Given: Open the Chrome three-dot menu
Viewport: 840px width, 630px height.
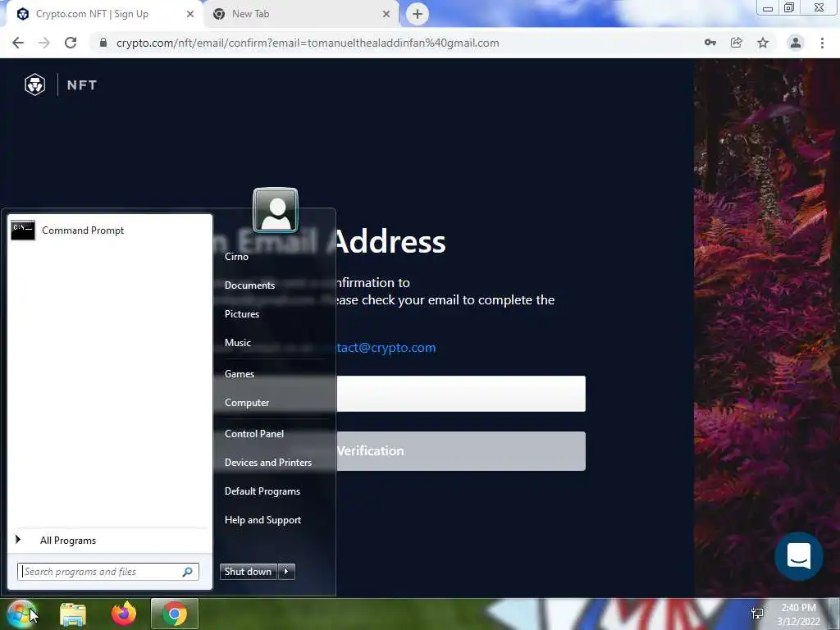Looking at the screenshot, I should (822, 43).
